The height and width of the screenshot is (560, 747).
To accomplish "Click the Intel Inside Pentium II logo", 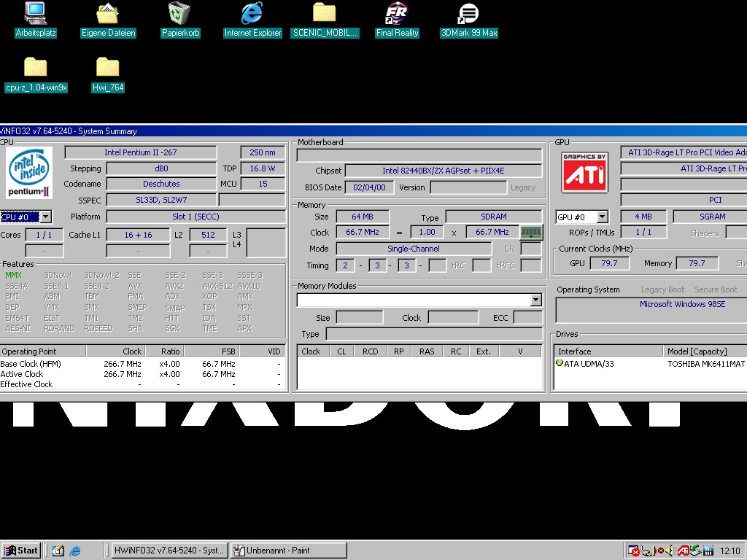I will point(29,174).
